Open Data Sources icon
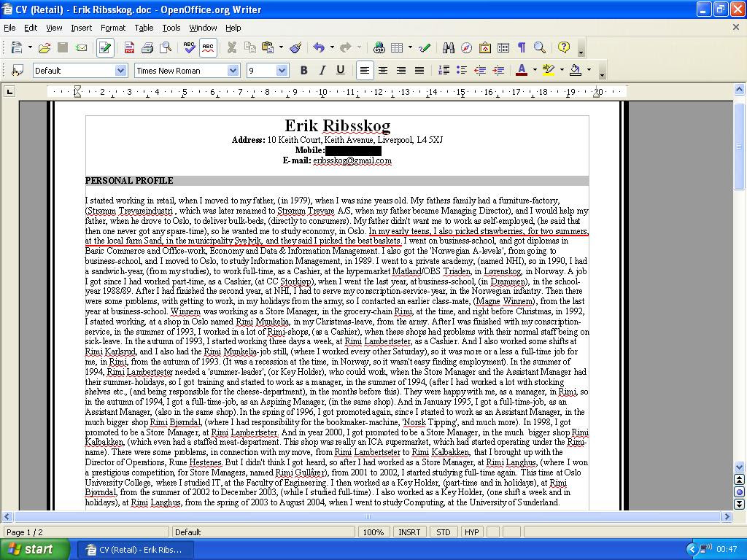Image resolution: width=747 pixels, height=560 pixels. (503, 47)
